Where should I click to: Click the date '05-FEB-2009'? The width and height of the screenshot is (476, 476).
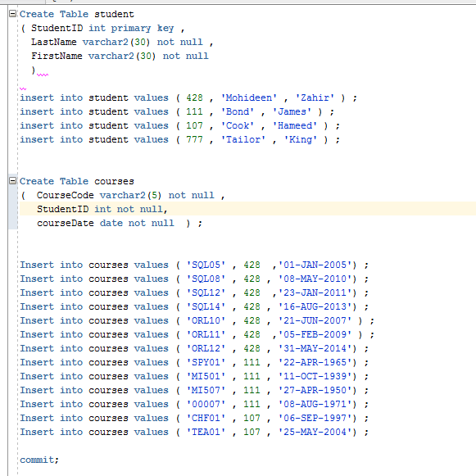315,334
